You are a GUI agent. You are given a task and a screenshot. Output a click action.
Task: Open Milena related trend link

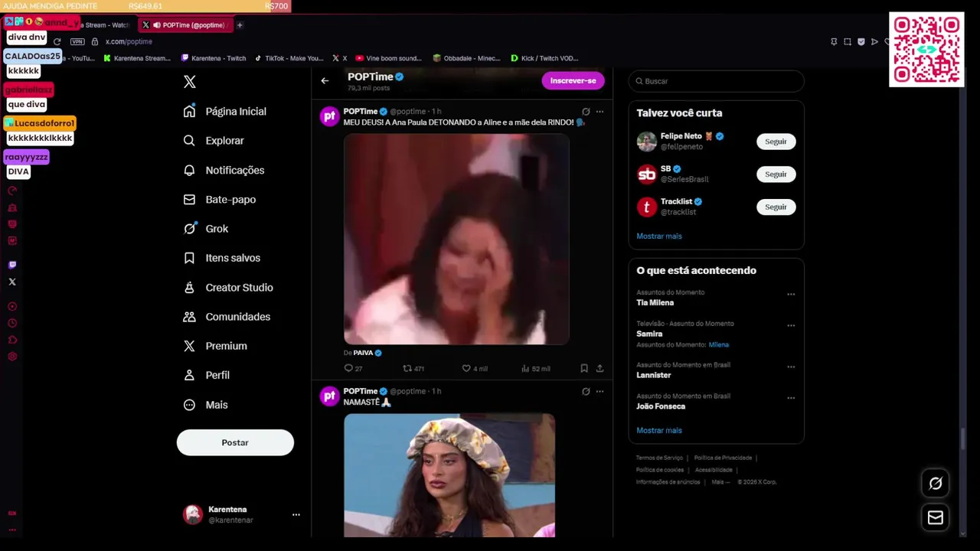tap(719, 345)
